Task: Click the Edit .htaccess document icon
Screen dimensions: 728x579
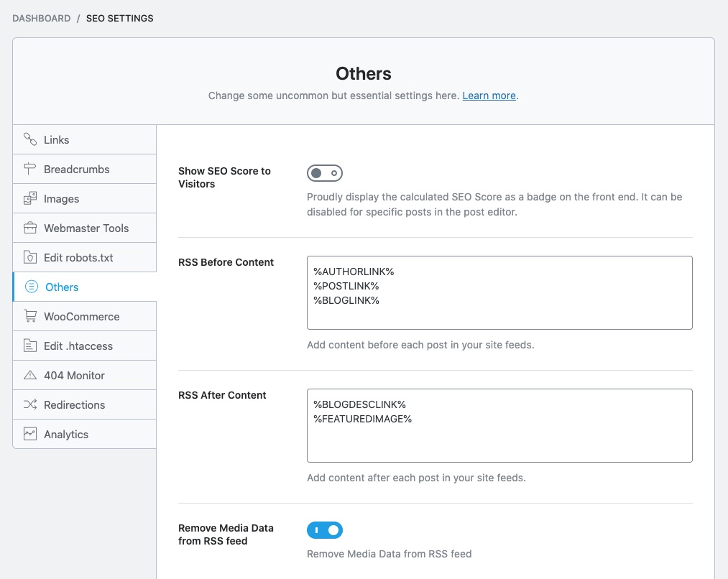Action: [x=30, y=346]
